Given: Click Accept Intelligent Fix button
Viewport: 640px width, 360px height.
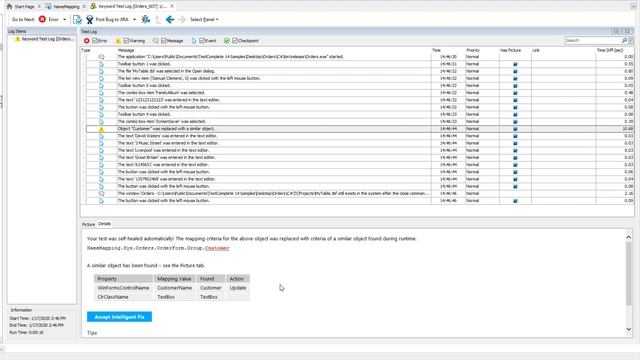Looking at the screenshot, I should pyautogui.click(x=119, y=317).
